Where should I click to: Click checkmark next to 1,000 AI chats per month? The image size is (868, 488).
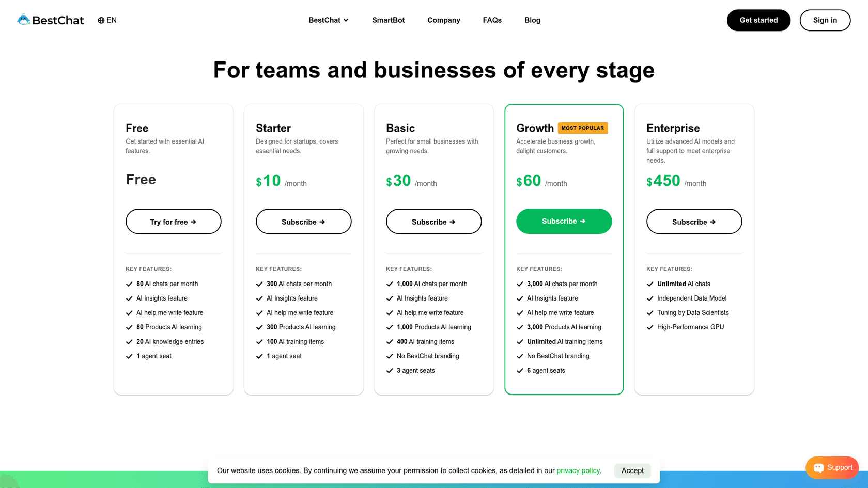390,284
